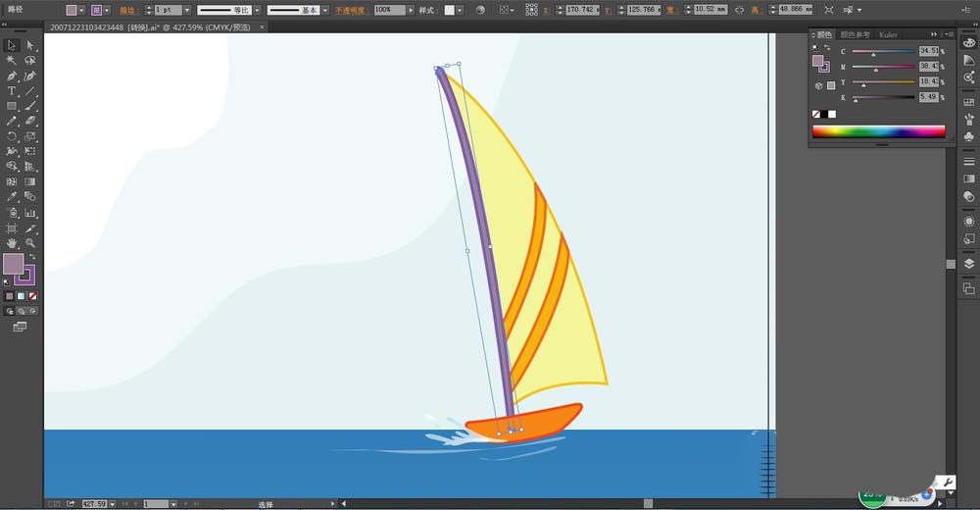Select the Selection (black arrow) tool
The height and width of the screenshot is (510, 980).
pyautogui.click(x=11, y=45)
